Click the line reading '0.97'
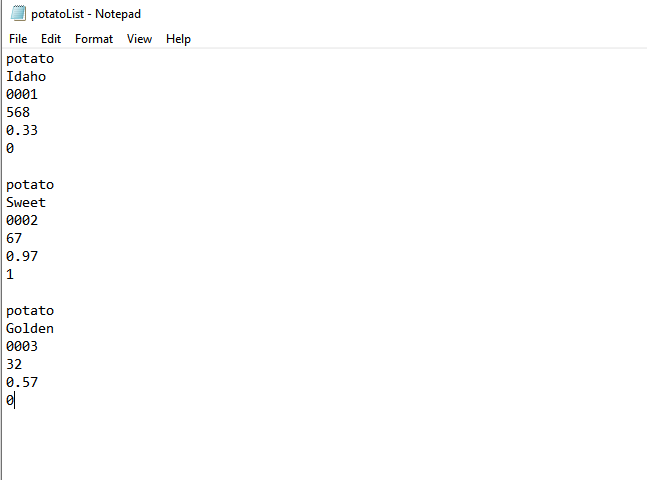The width and height of the screenshot is (647, 480). click(x=22, y=256)
